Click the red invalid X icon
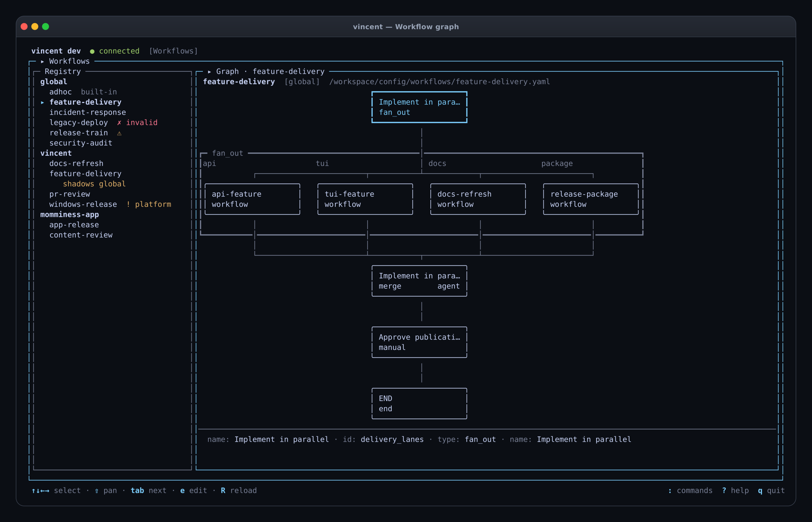The height and width of the screenshot is (522, 812). pos(119,123)
